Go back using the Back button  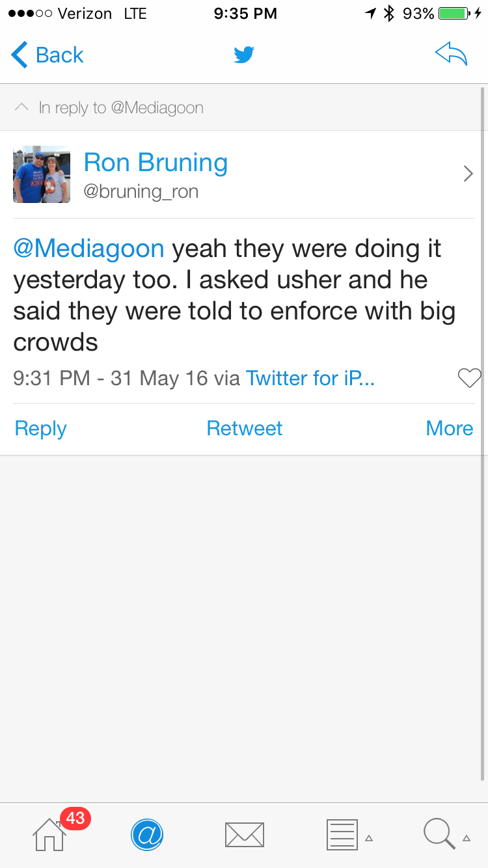47,55
